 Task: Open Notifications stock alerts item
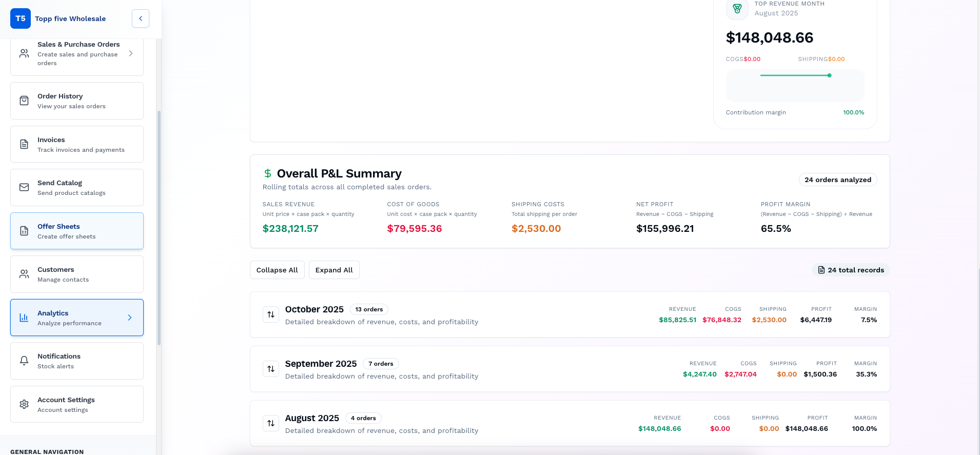(77, 361)
